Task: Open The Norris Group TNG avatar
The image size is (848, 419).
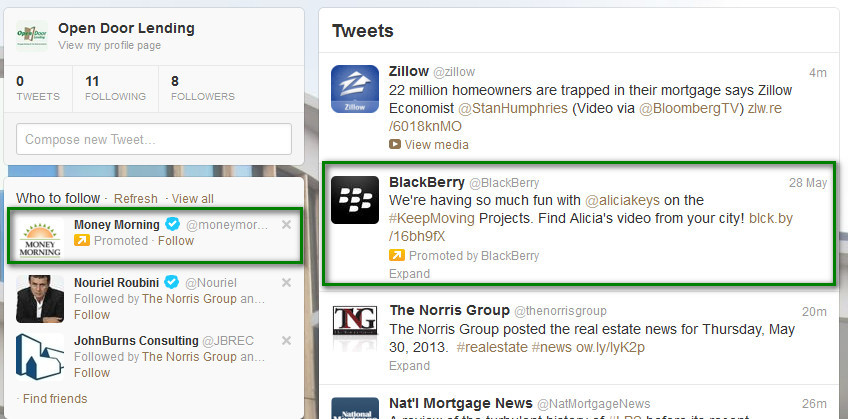Action: click(355, 327)
